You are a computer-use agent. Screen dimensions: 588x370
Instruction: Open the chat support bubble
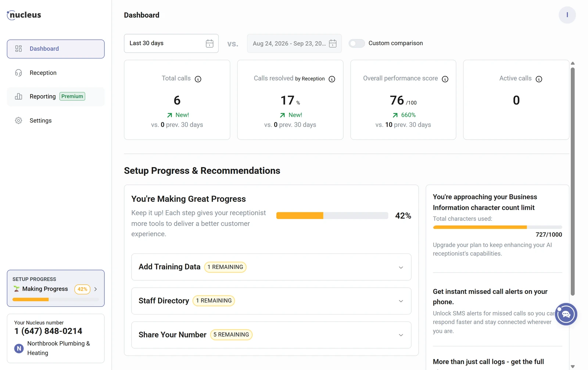566,314
